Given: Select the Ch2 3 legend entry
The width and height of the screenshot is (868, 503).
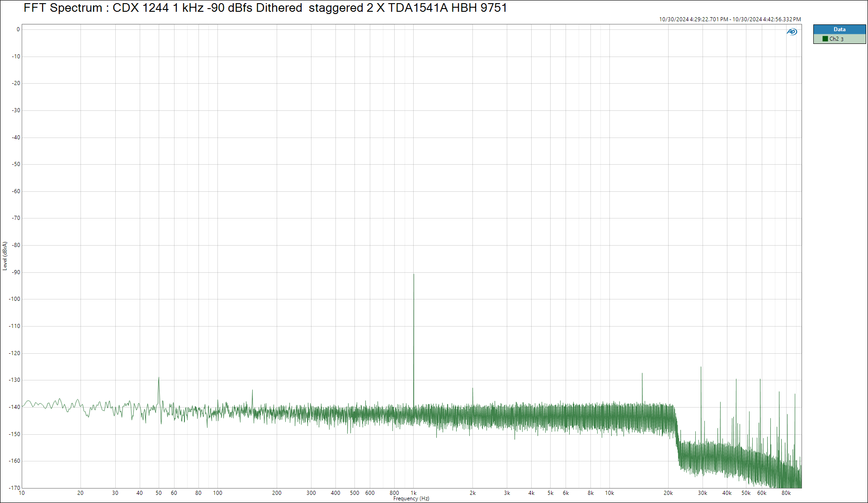Looking at the screenshot, I should click(x=840, y=39).
